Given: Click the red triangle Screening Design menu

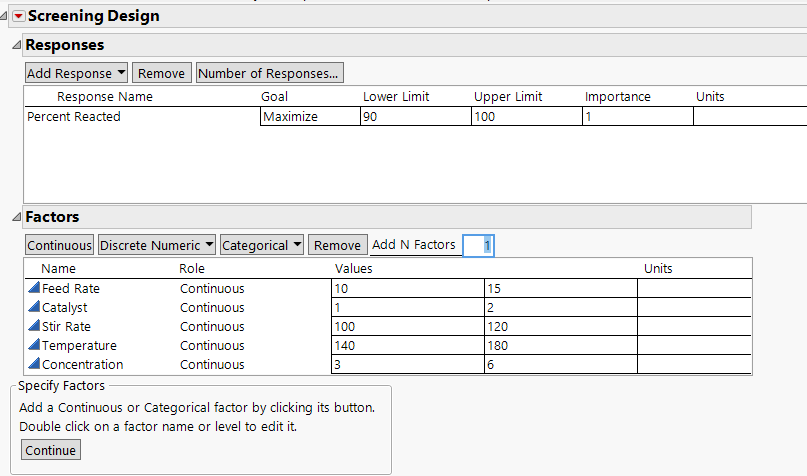Looking at the screenshot, I should [18, 16].
